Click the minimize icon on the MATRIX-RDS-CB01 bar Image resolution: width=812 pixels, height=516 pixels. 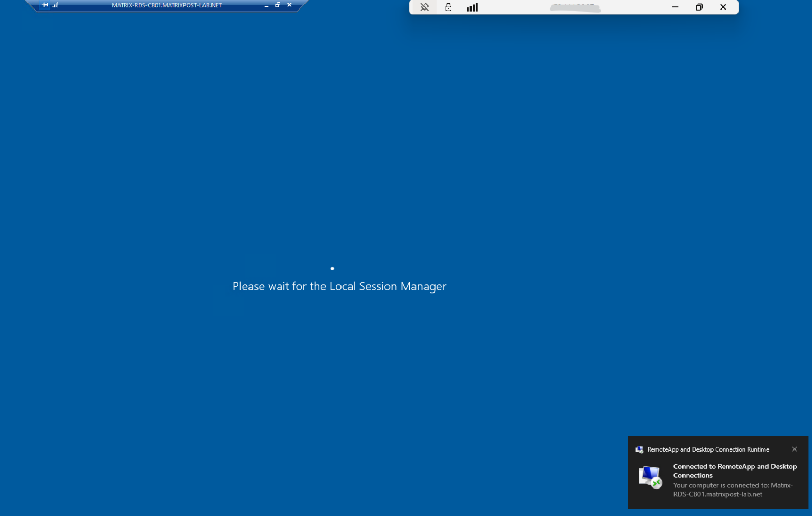coord(266,5)
